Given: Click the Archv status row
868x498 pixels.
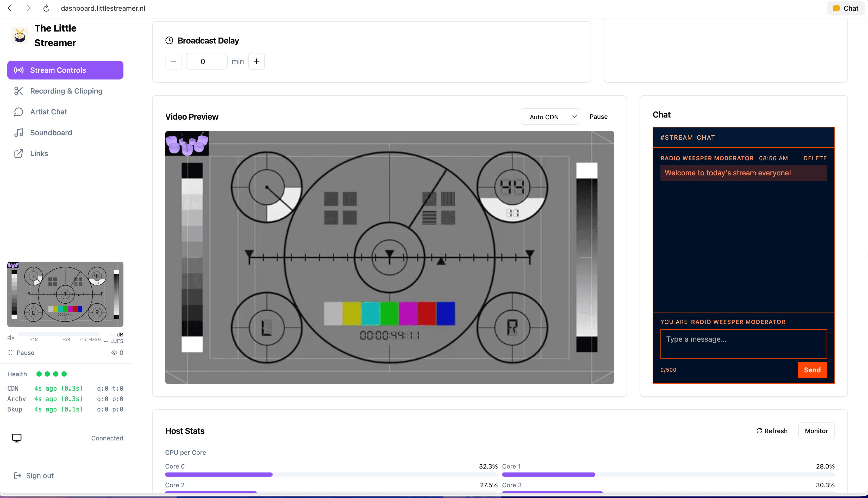Looking at the screenshot, I should pos(65,399).
